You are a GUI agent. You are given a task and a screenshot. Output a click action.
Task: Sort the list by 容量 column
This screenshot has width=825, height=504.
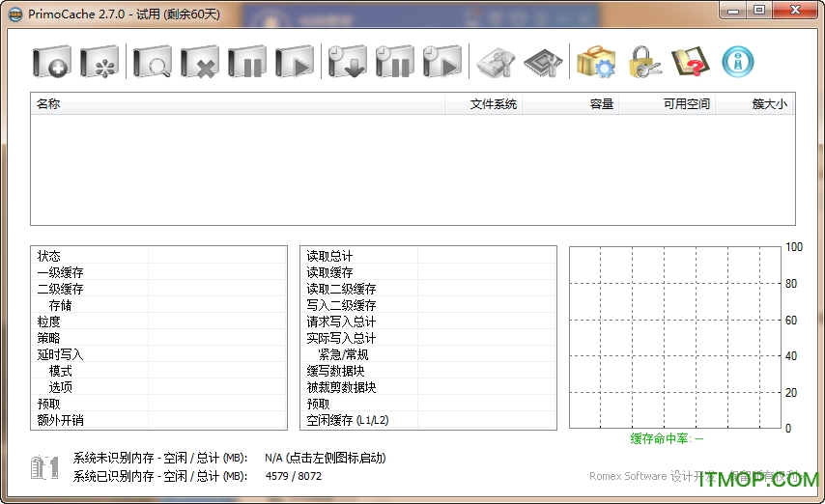click(x=570, y=104)
